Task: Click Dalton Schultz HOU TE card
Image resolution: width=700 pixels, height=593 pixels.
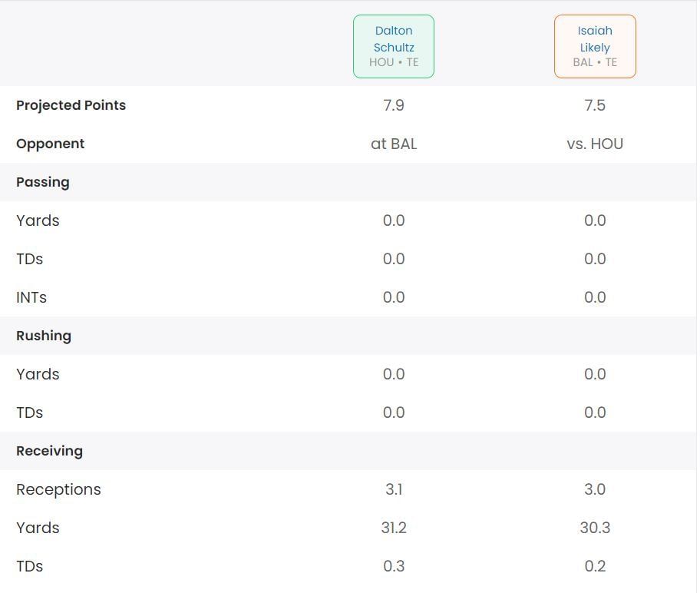Action: tap(394, 62)
